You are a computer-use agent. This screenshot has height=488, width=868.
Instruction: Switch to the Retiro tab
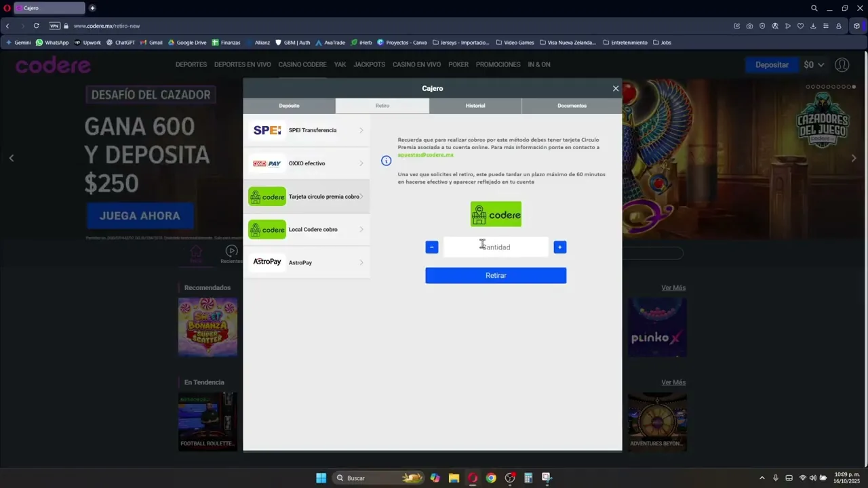[x=382, y=106]
